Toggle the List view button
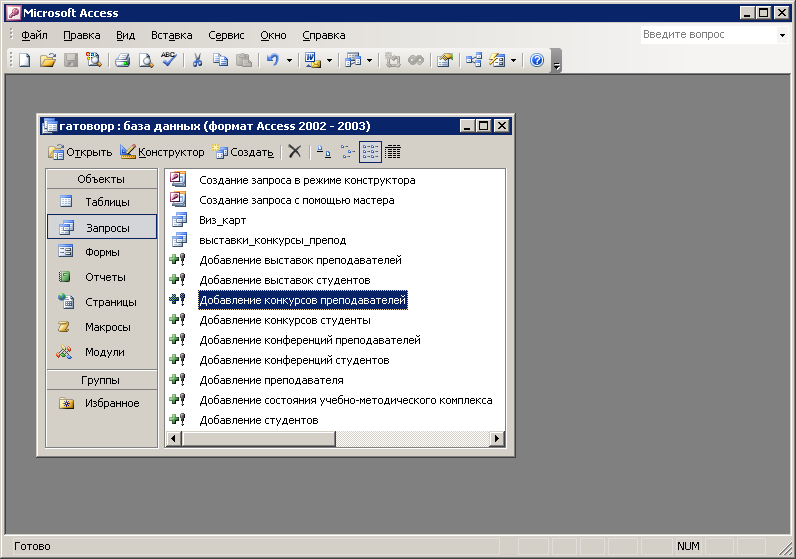The image size is (796, 559). pyautogui.click(x=370, y=151)
